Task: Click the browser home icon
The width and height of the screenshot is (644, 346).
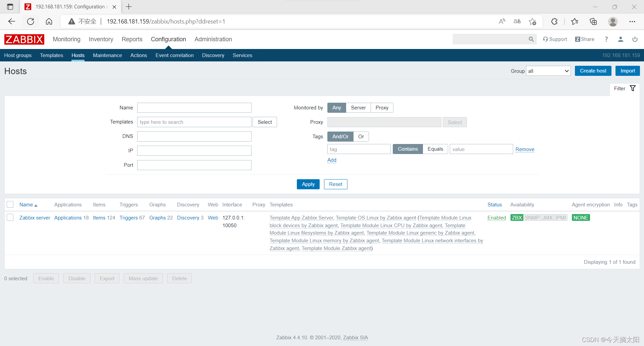Action: pyautogui.click(x=49, y=21)
